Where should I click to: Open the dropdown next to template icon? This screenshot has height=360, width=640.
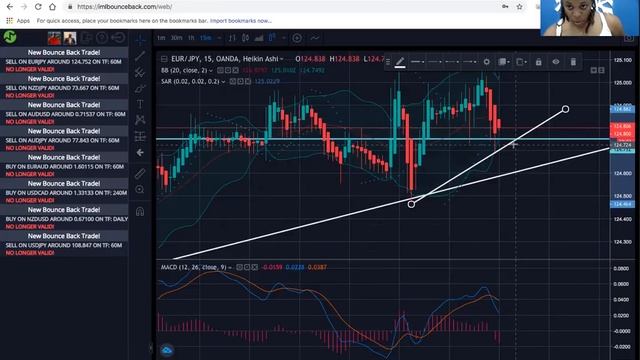pos(284,38)
